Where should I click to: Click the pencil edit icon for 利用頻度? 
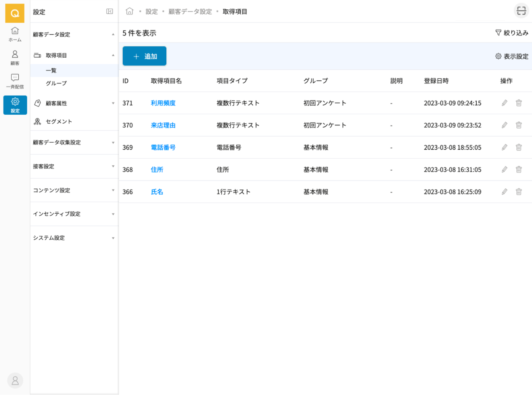(504, 103)
